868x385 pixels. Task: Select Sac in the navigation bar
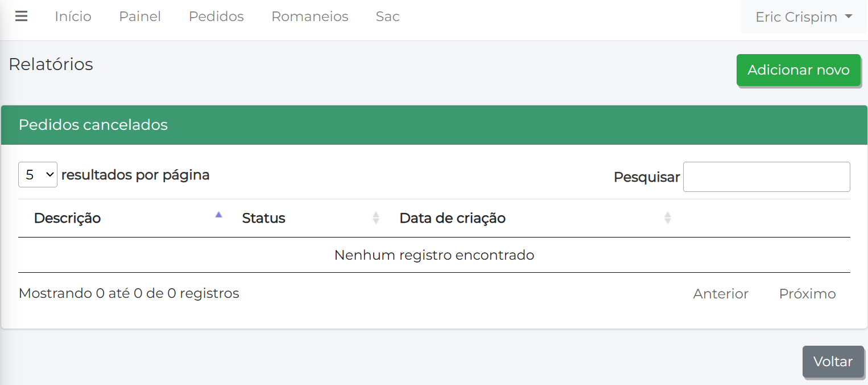pyautogui.click(x=388, y=17)
